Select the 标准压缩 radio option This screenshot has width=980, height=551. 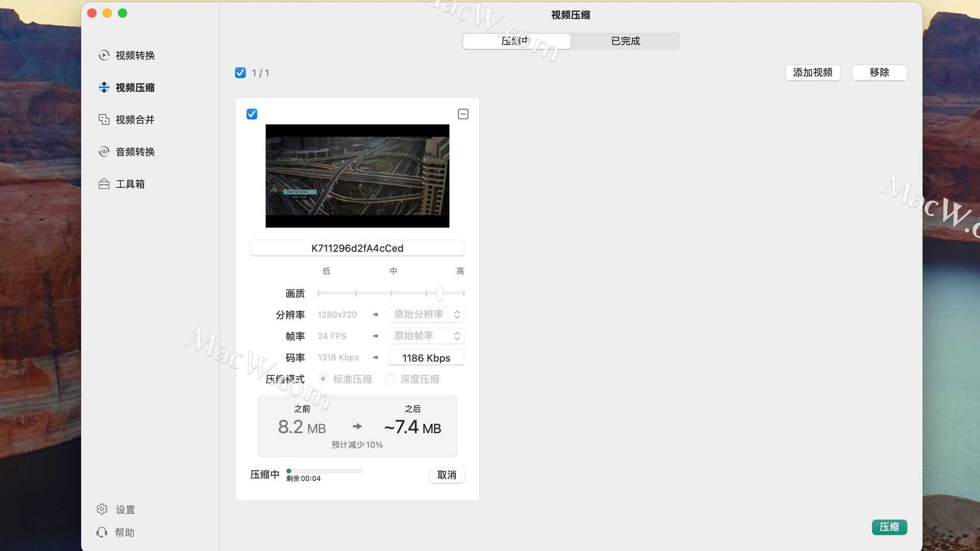click(323, 379)
